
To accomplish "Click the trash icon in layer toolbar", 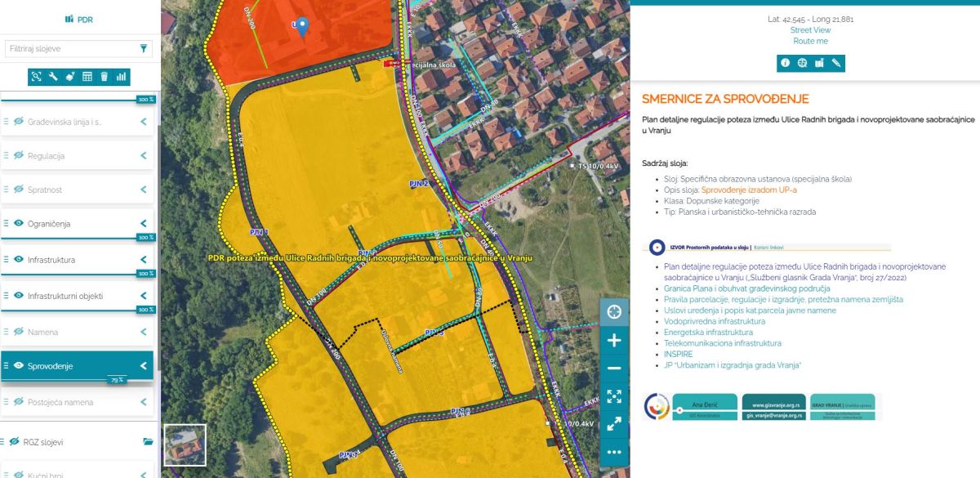I will [105, 77].
